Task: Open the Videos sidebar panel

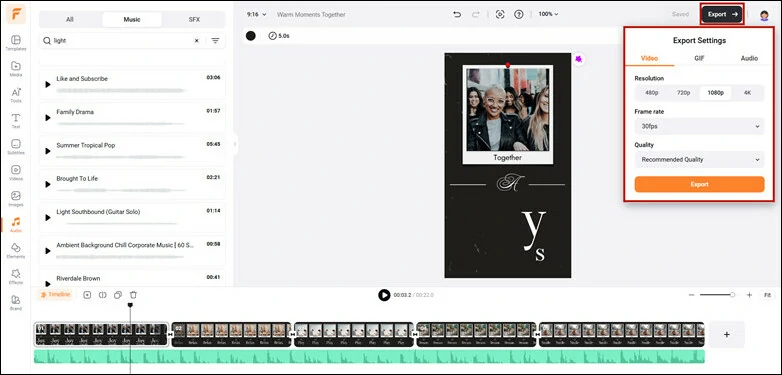Action: pos(16,173)
